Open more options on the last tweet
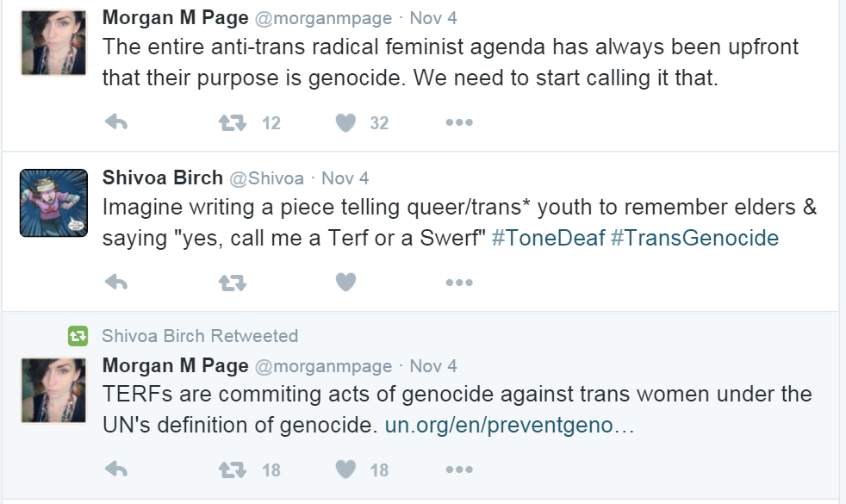Viewport: 846px width, 504px height. point(459,469)
